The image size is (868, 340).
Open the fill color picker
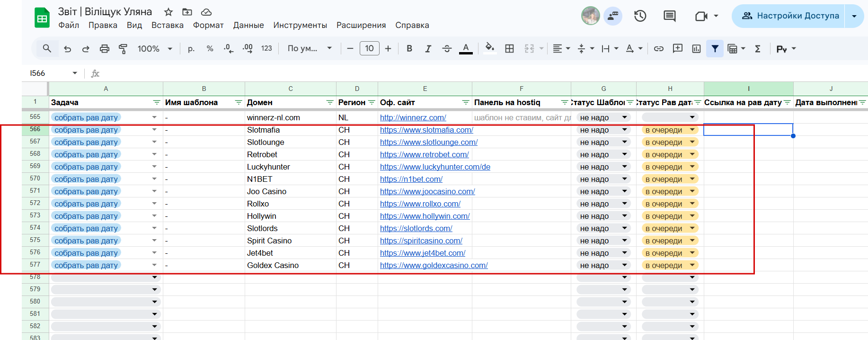490,48
